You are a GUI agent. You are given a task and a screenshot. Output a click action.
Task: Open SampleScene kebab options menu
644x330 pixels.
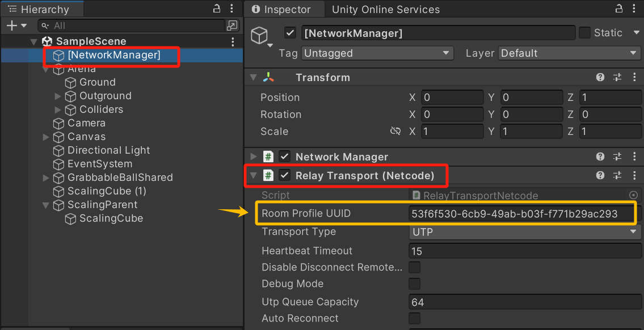233,41
